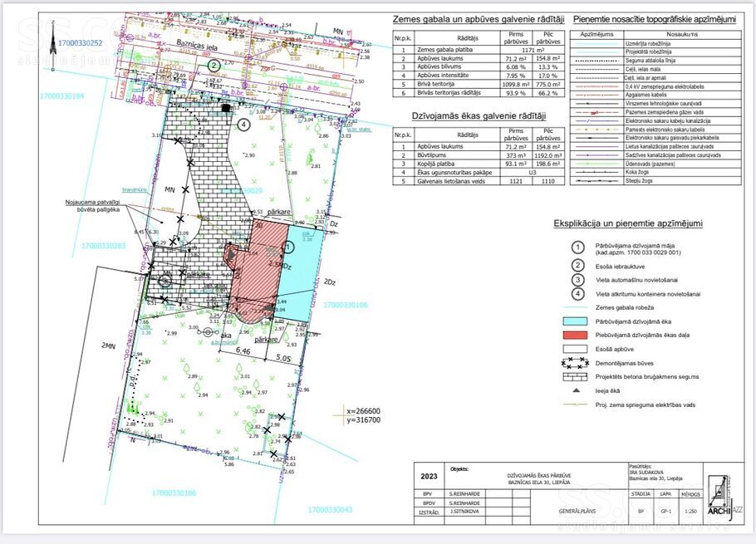The height and width of the screenshot is (544, 756).
Task: Select the black triangle Ieeja ēkā symbol
Action: [x=575, y=391]
